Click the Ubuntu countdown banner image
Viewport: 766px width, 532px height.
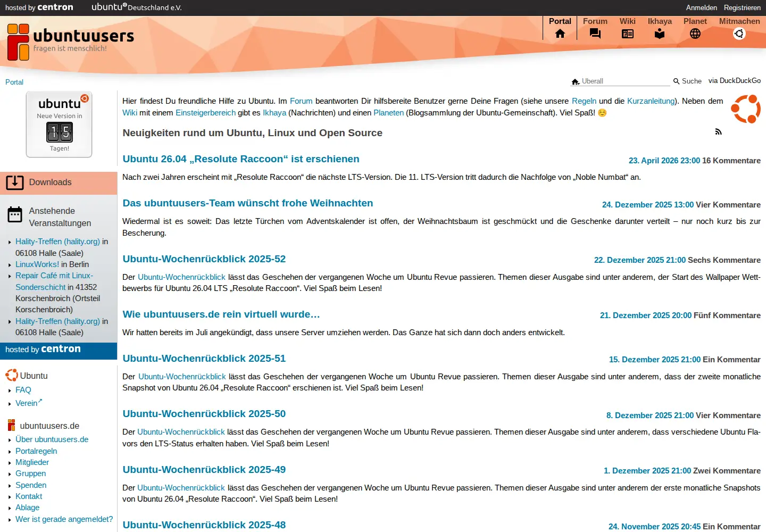(59, 124)
